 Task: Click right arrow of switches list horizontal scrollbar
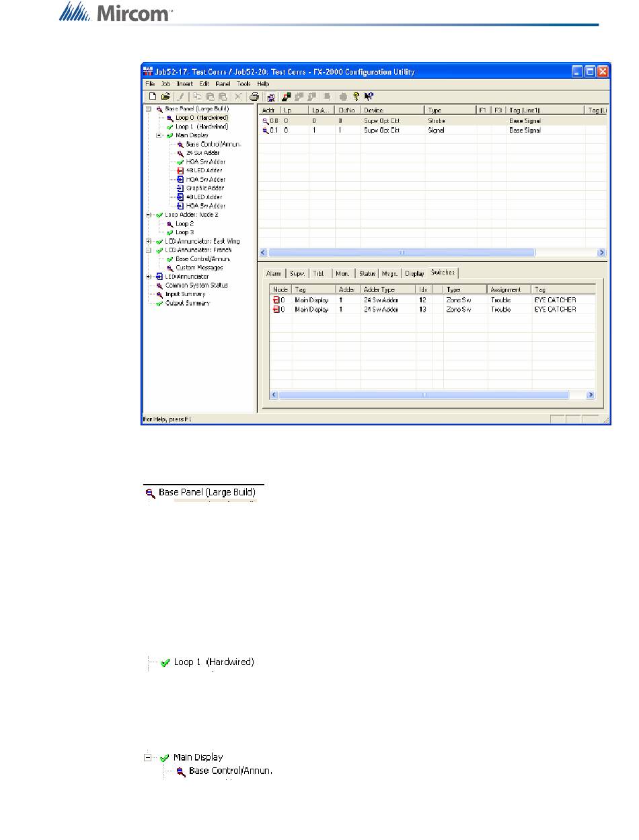(591, 395)
